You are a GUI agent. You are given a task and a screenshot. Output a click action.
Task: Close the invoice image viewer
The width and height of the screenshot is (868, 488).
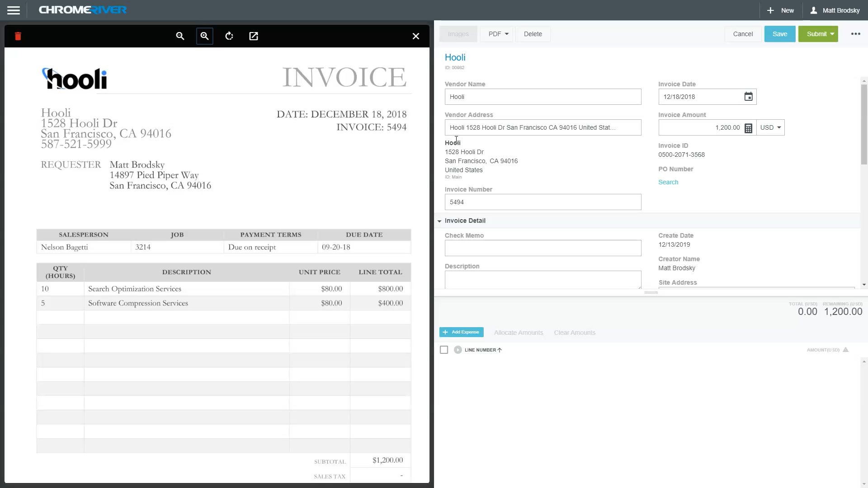[416, 36]
